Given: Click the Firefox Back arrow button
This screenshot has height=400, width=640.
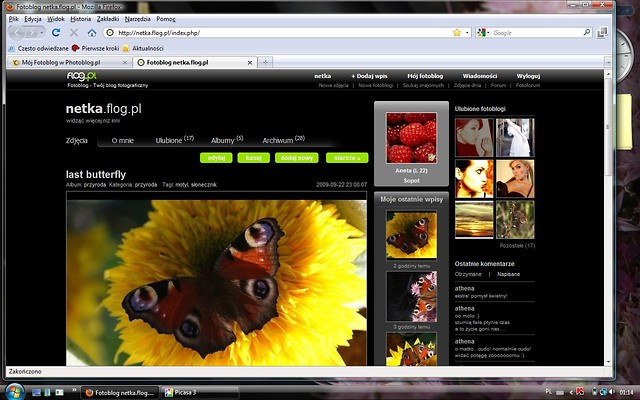Looking at the screenshot, I should [x=17, y=32].
